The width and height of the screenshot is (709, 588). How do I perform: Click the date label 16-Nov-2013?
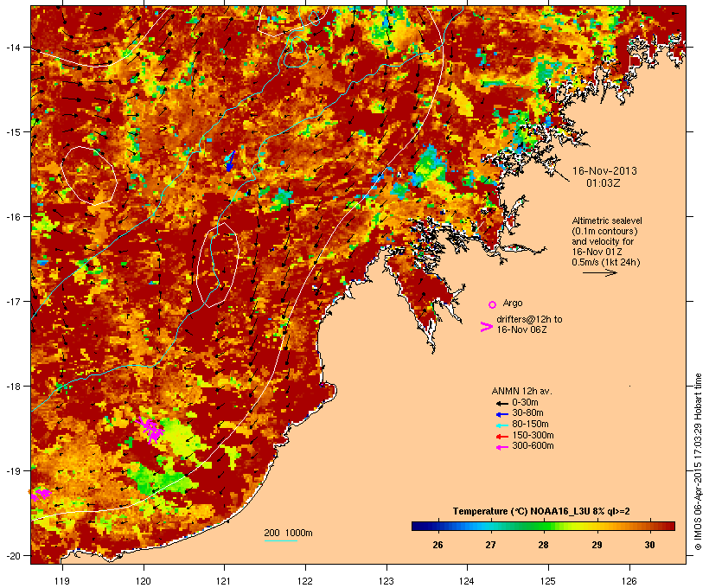pyautogui.click(x=604, y=171)
